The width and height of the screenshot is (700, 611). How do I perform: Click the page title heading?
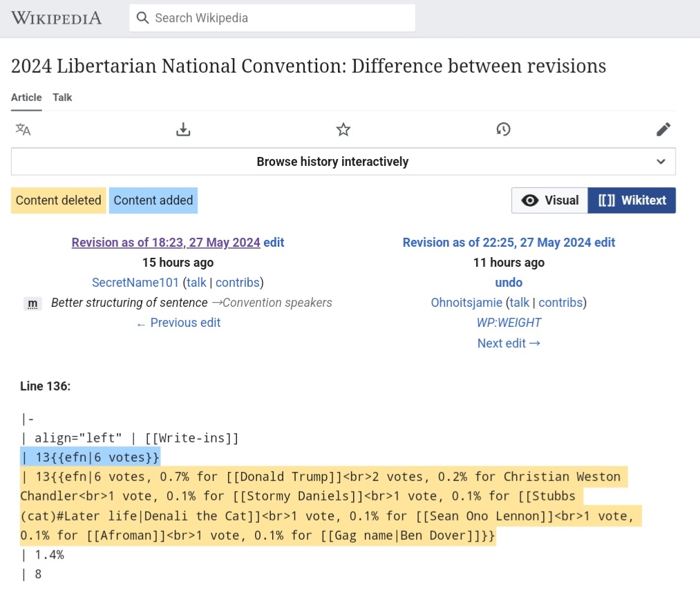coord(308,66)
